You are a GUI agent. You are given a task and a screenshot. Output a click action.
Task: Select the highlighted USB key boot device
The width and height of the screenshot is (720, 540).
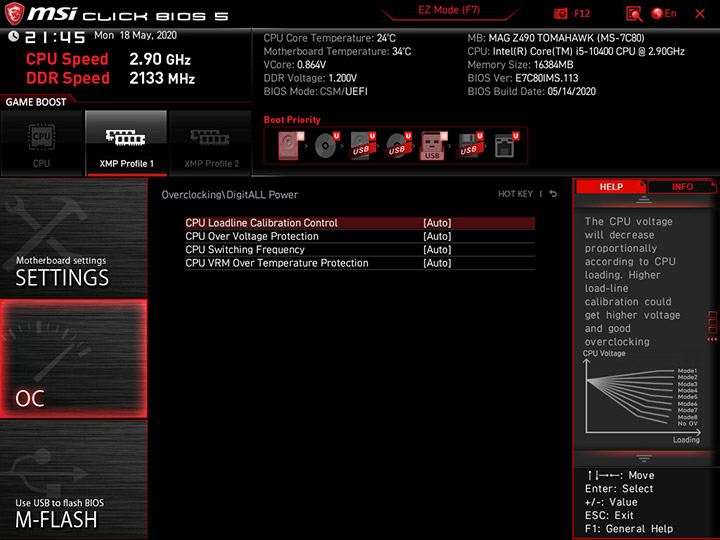tap(434, 146)
